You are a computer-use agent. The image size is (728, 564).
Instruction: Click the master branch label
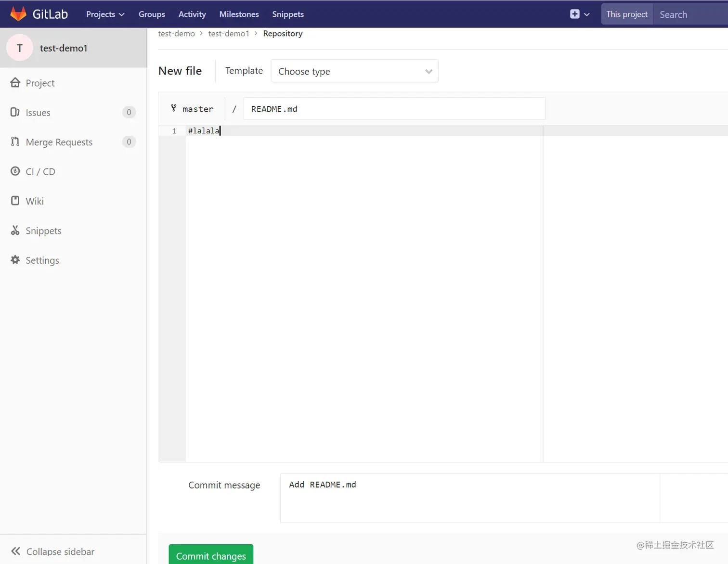[x=198, y=109]
